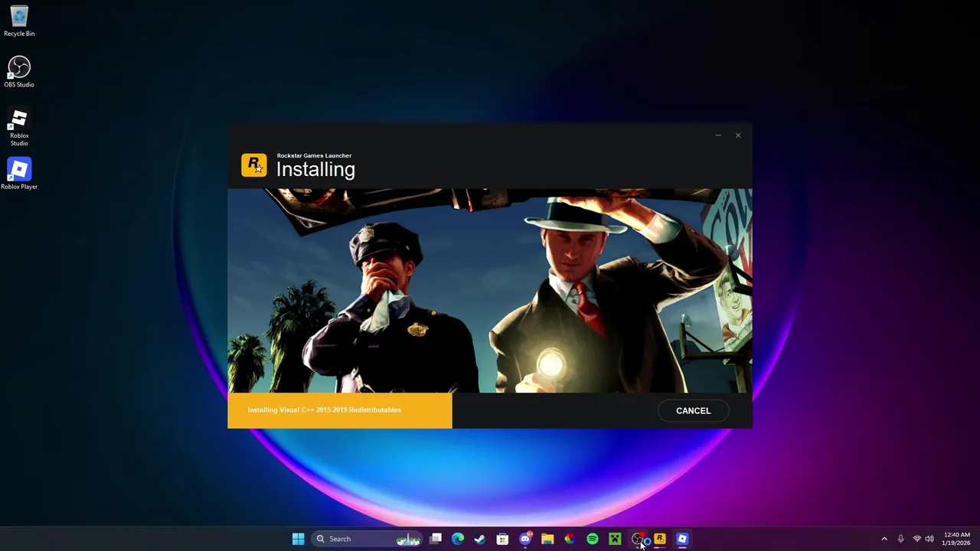Open Spotify from the taskbar
The image size is (980, 551).
pyautogui.click(x=593, y=539)
